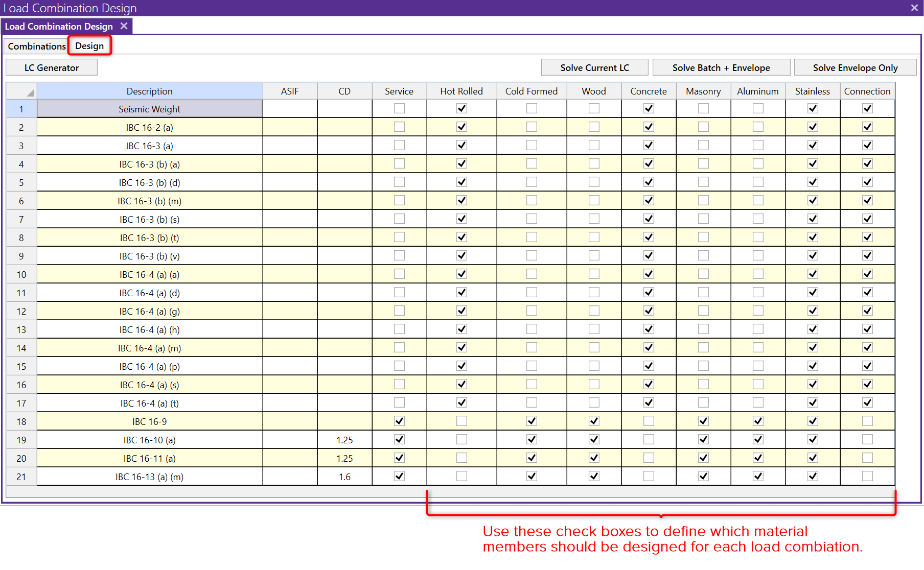Uncheck Hot Rolled for IBC 16-2 (a)
Screen dimensions: 924x570
[x=461, y=127]
